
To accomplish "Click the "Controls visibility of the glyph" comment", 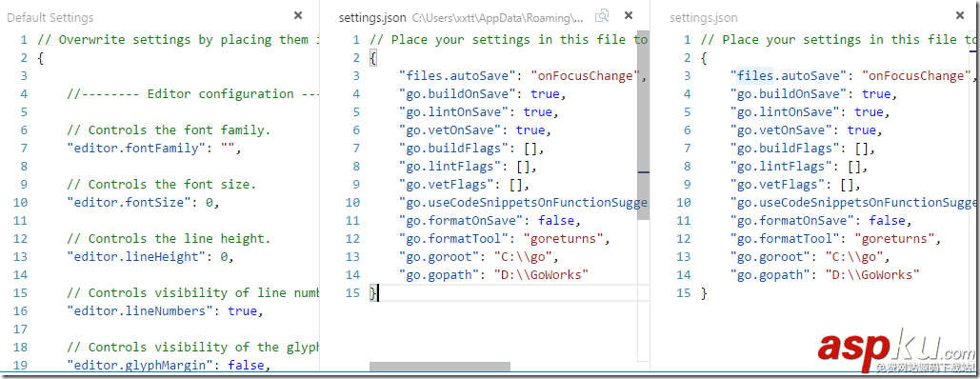I will tap(193, 349).
